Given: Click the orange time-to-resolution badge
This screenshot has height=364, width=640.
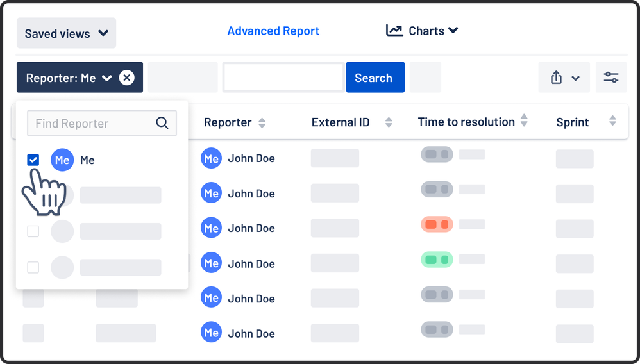Looking at the screenshot, I should (437, 224).
